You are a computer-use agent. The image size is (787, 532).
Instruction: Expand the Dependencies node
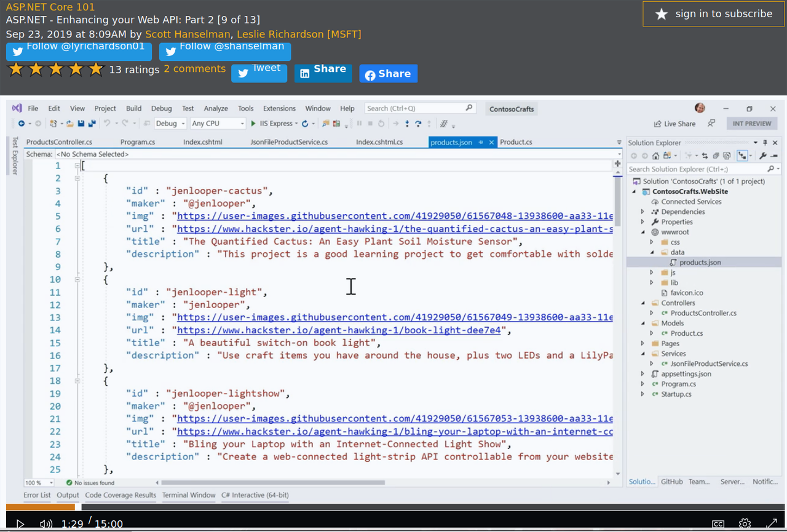pos(643,212)
